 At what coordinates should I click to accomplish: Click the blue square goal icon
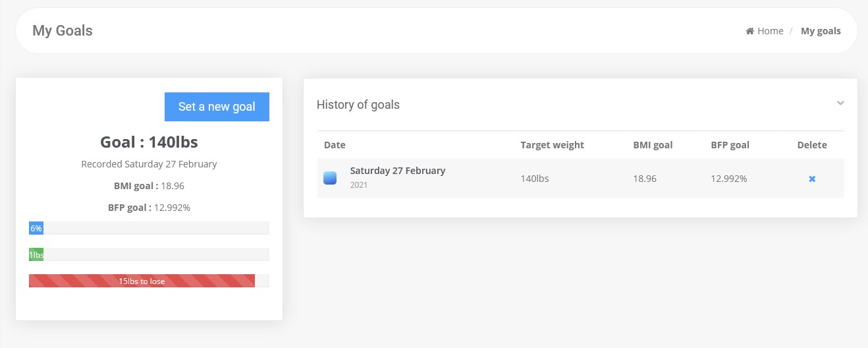point(330,178)
